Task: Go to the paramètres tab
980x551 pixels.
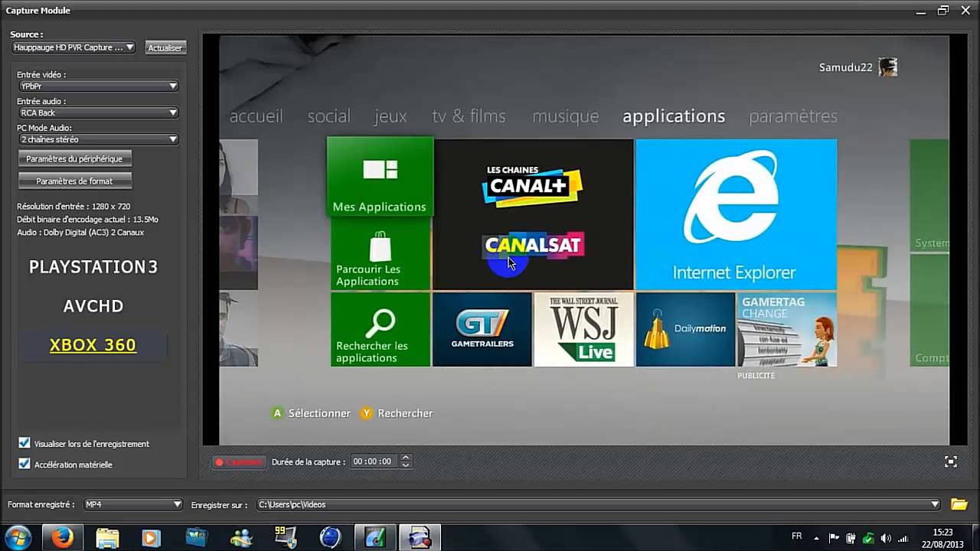Action: (793, 116)
